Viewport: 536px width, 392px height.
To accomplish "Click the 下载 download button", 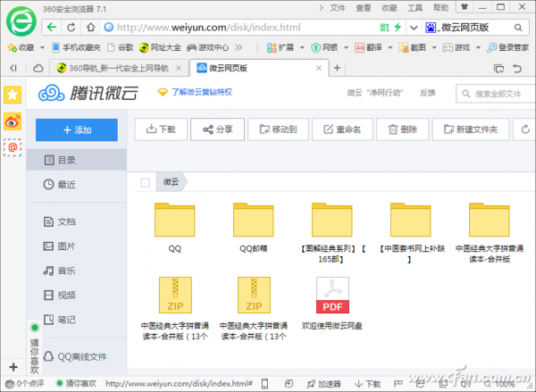I will click(x=161, y=129).
